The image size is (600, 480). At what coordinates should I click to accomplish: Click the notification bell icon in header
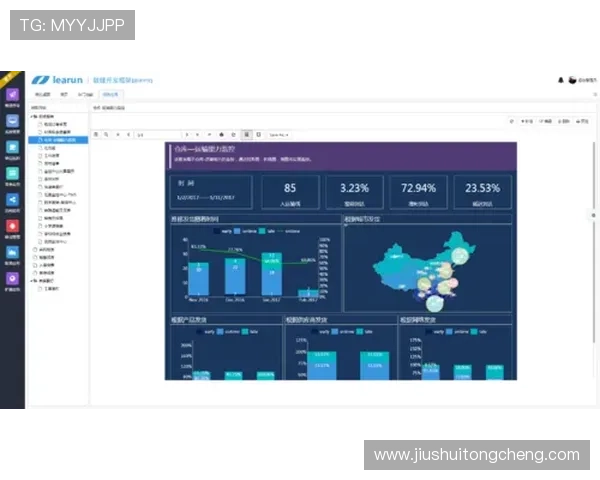(x=560, y=80)
